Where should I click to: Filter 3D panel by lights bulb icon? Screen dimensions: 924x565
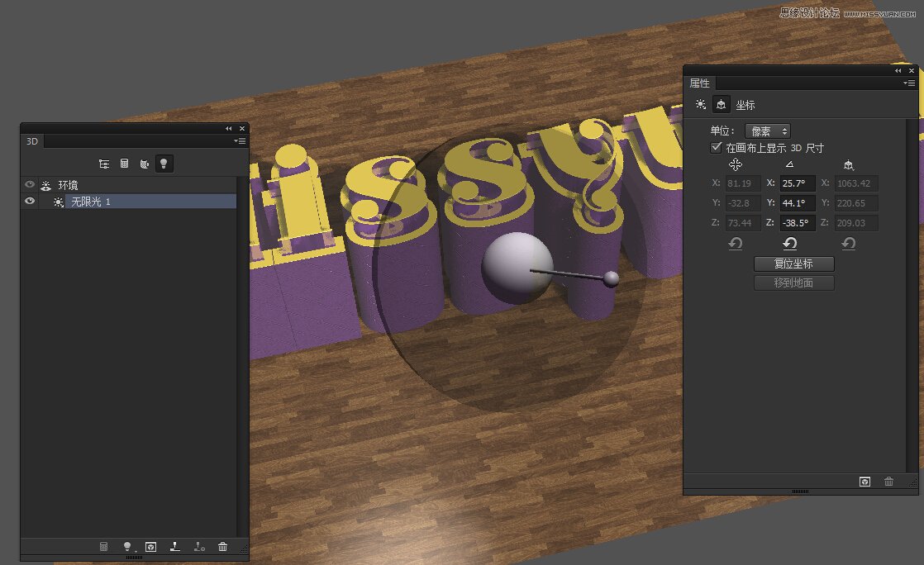(164, 164)
